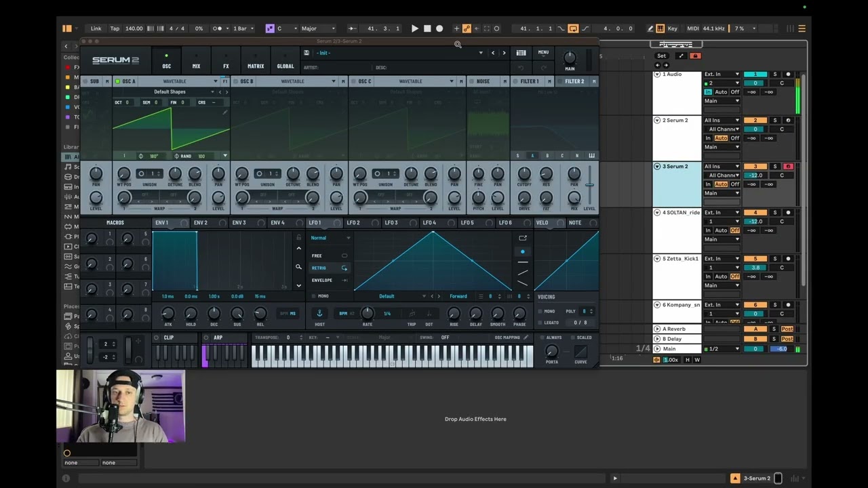Click the save preset disk icon
This screenshot has width=868, height=488.
pos(307,53)
